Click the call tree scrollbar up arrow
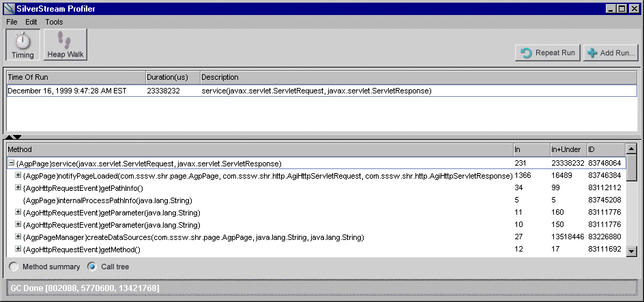Image resolution: width=644 pixels, height=302 pixels. 632,149
